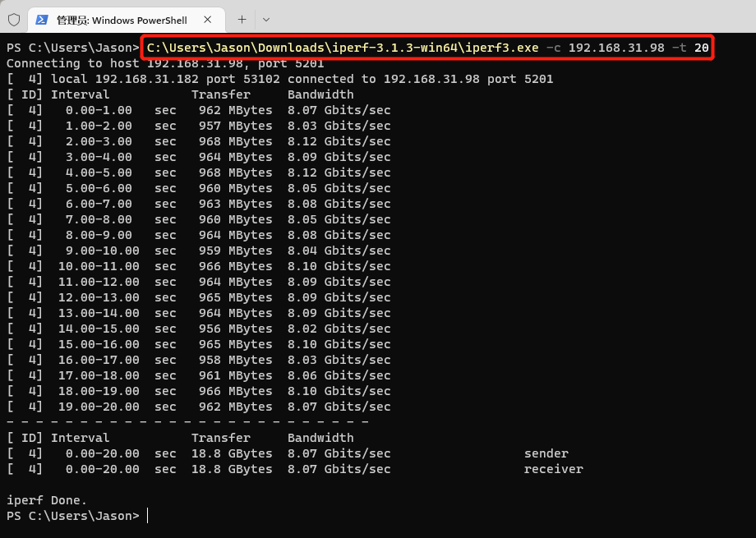Expand the new tab profile dropdown
This screenshot has width=756, height=538.
click(265, 19)
